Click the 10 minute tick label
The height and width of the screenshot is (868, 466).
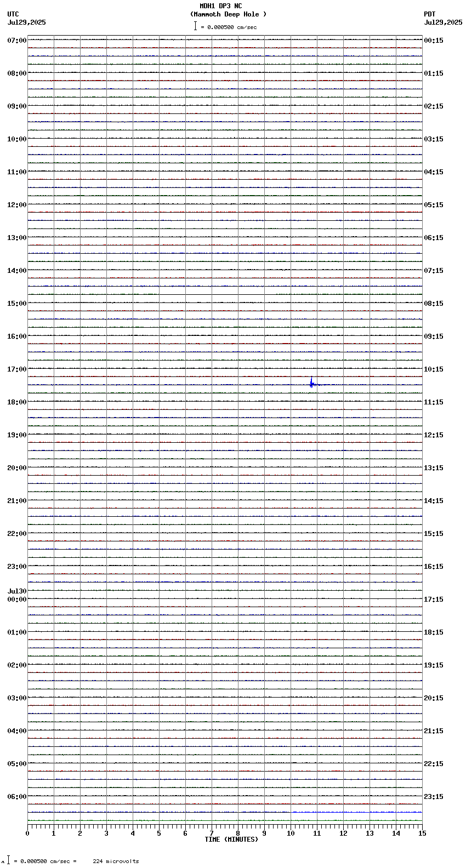tap(291, 833)
